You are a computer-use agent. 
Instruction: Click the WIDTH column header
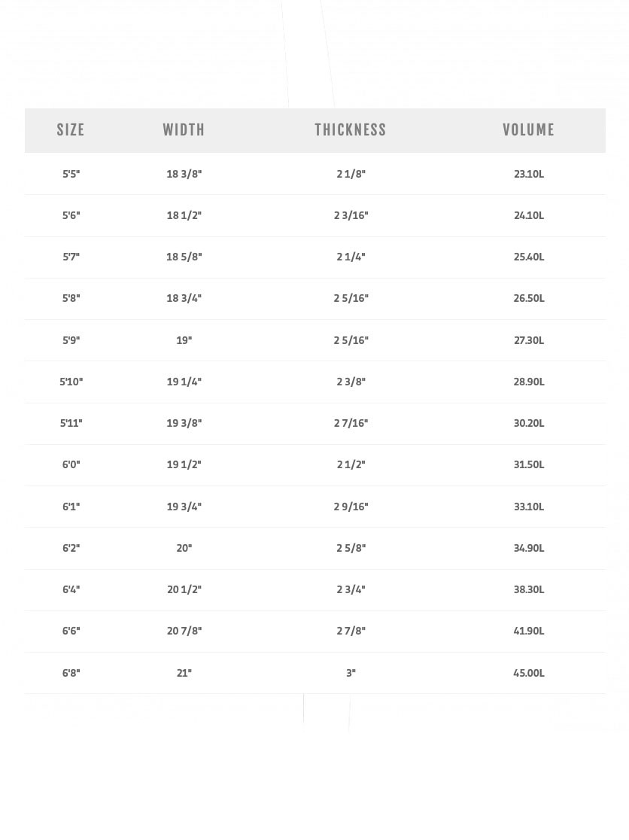click(184, 130)
